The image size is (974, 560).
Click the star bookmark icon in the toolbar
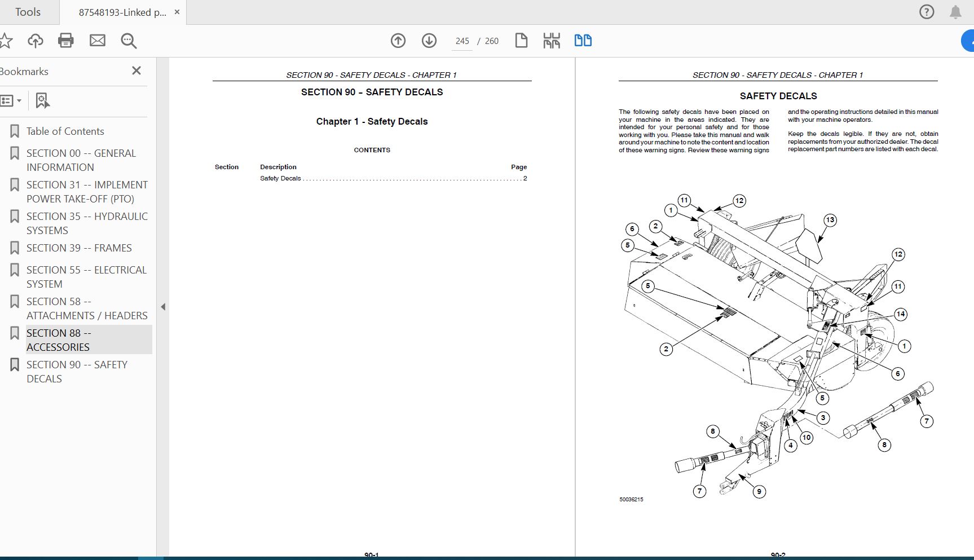coord(5,41)
